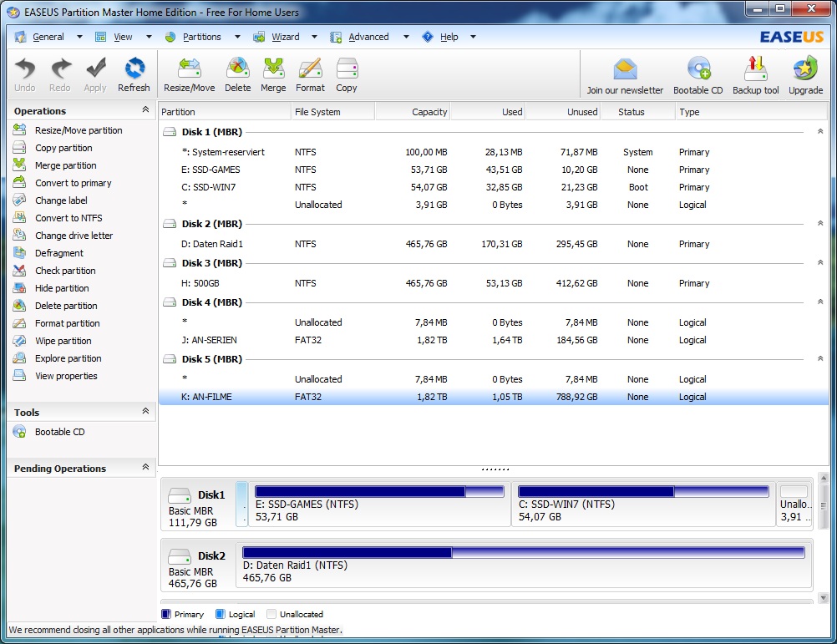Select System-reserviert partition row
This screenshot has width=837, height=644.
[493, 152]
